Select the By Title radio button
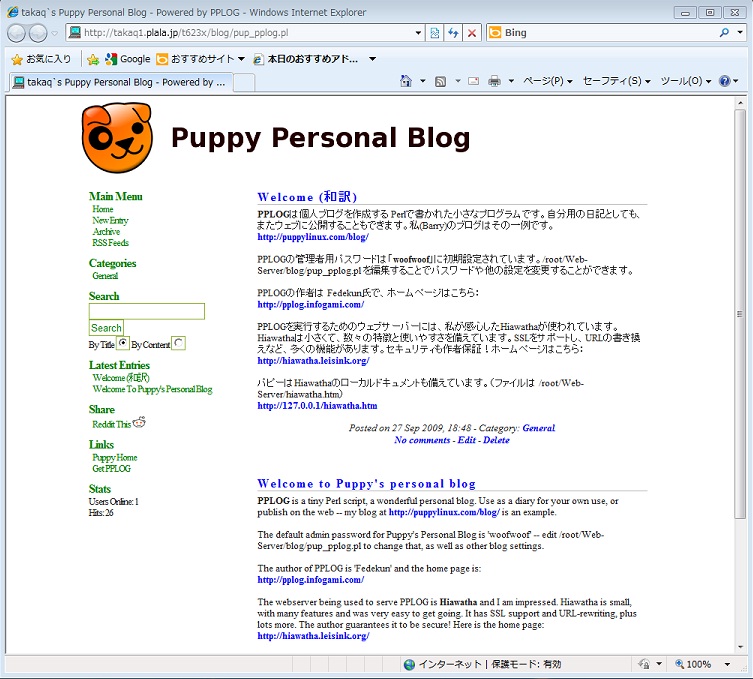 [123, 343]
